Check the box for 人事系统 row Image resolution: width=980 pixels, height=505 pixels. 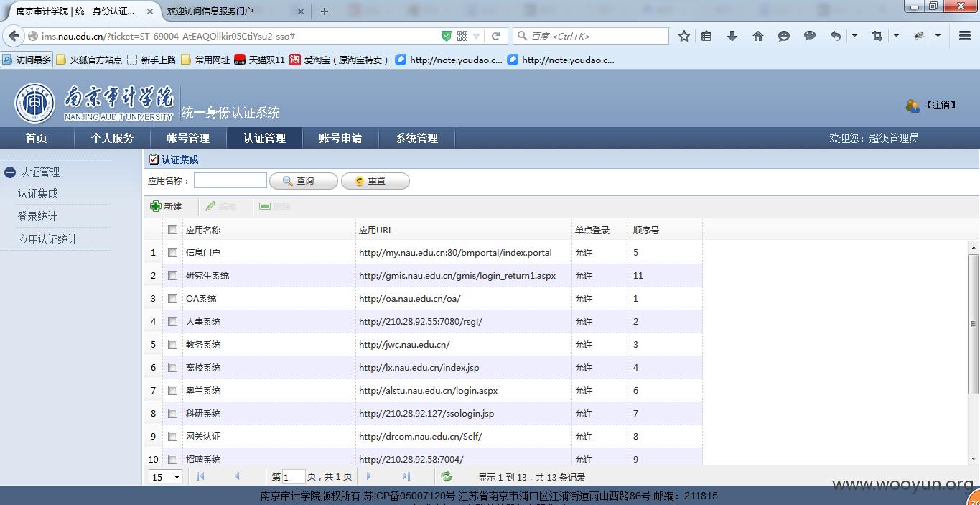click(x=172, y=322)
